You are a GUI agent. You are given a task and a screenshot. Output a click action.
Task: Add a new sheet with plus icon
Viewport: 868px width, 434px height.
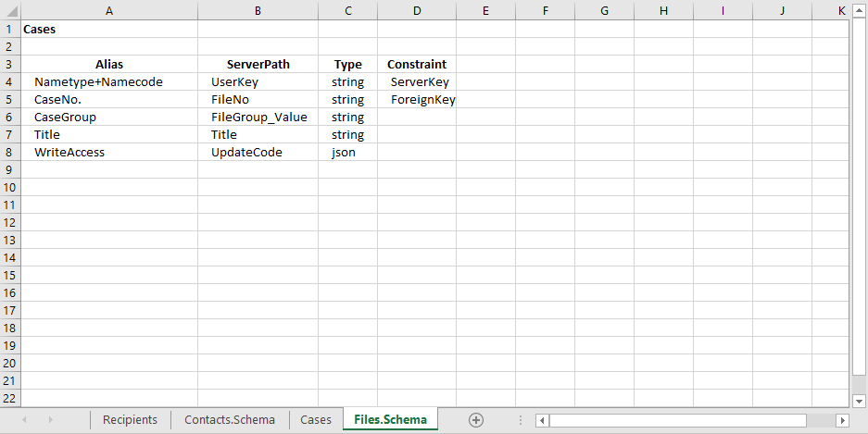click(x=476, y=419)
